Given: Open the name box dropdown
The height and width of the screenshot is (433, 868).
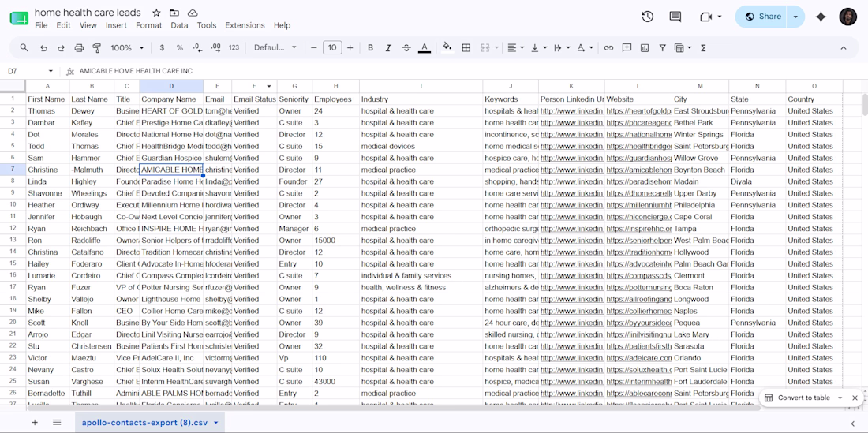Looking at the screenshot, I should (51, 71).
